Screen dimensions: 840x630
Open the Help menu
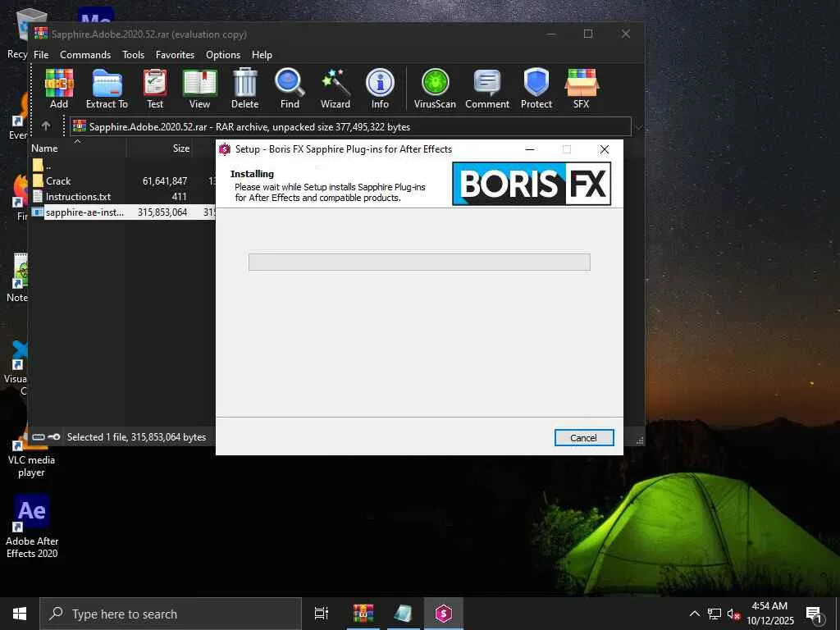click(262, 55)
